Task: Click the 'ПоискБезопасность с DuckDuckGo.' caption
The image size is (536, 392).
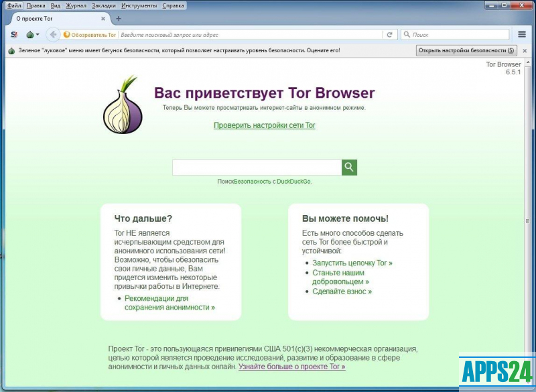Action: [x=265, y=182]
